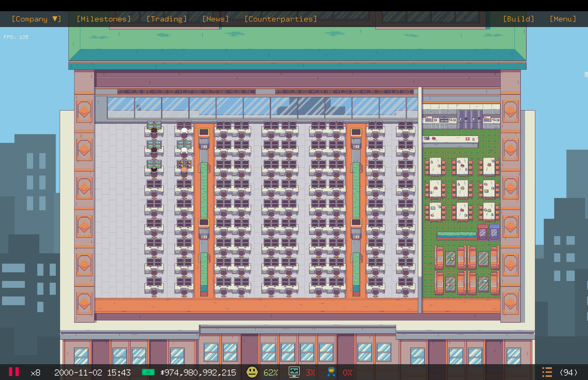Click the employee badge icon showing 0%
The height and width of the screenshot is (380, 588).
tap(331, 372)
